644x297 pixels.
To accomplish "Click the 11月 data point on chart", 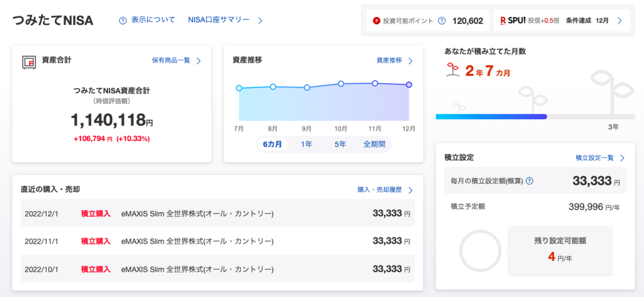I will pyautogui.click(x=375, y=83).
